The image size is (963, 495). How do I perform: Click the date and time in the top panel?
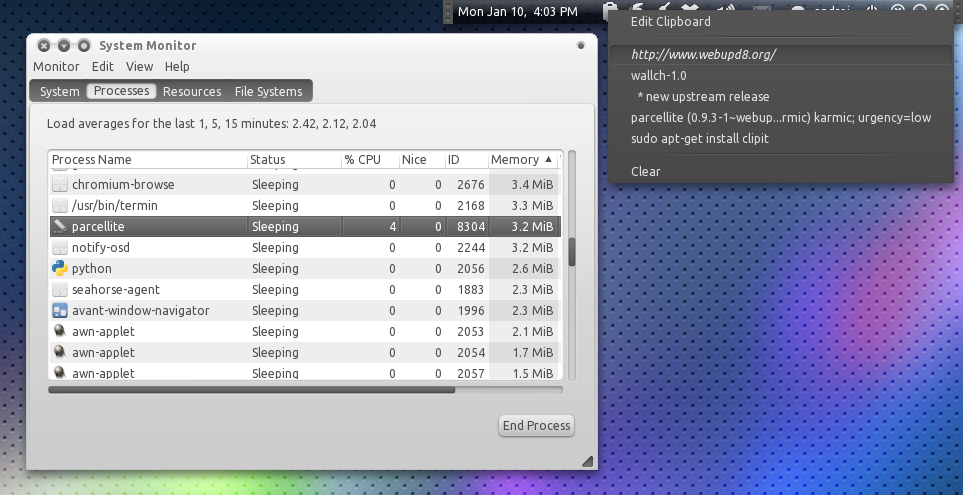click(x=518, y=12)
